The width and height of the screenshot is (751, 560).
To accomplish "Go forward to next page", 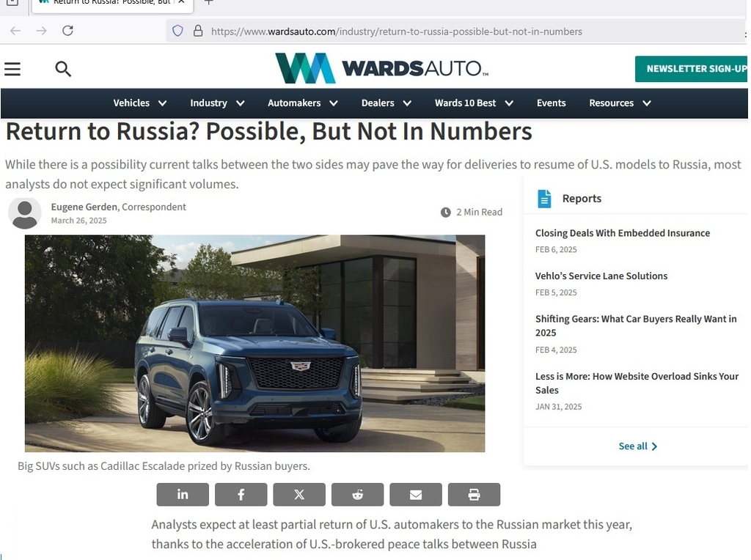I will pyautogui.click(x=42, y=31).
